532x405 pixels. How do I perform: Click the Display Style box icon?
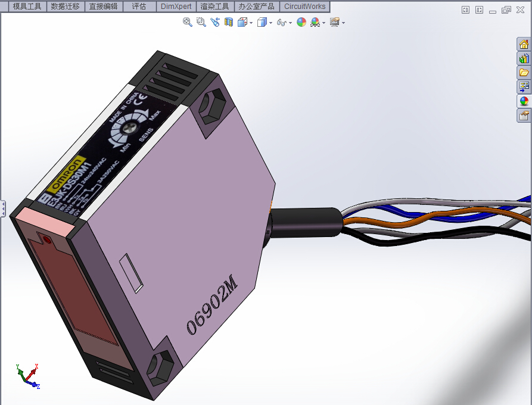coord(262,23)
